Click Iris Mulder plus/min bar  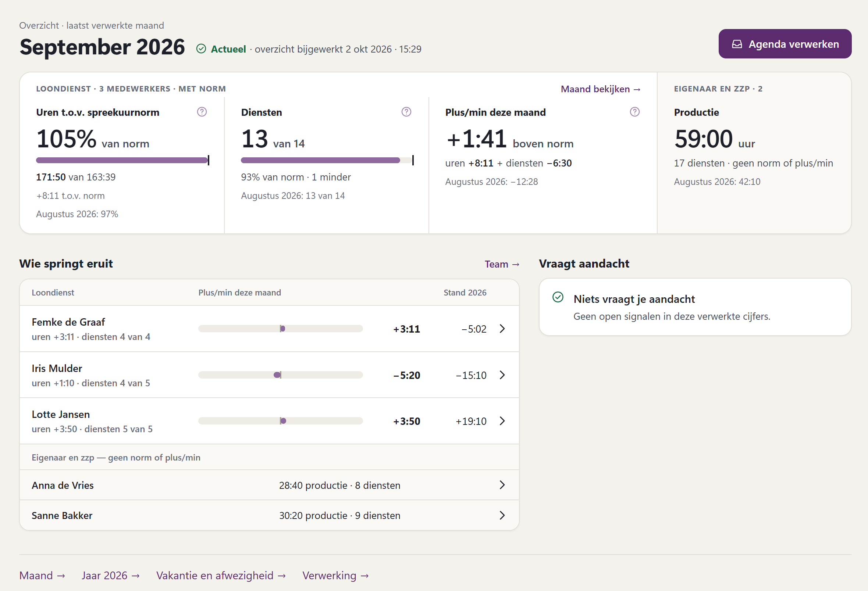[x=281, y=375]
